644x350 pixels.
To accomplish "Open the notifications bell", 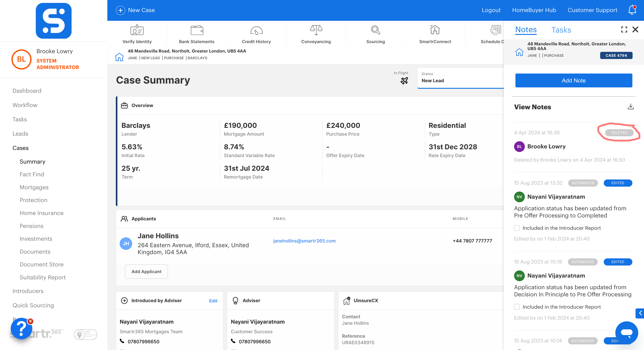I will pos(632,10).
